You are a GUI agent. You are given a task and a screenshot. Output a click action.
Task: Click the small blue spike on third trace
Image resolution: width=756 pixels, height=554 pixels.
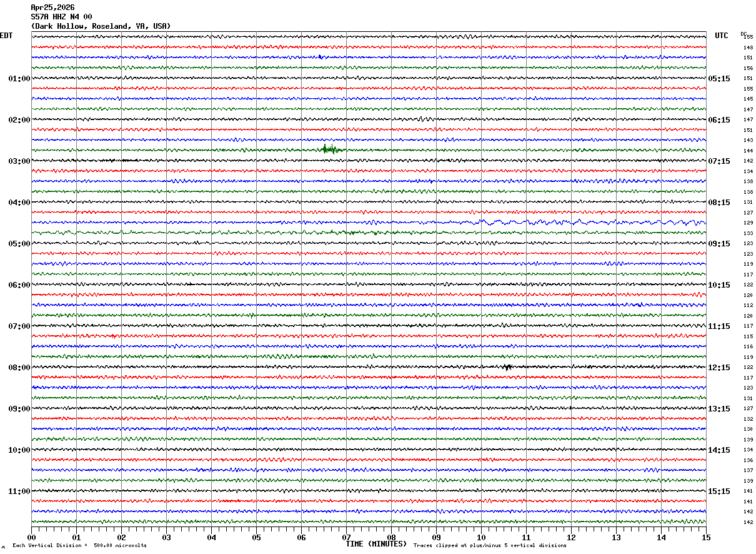point(320,57)
